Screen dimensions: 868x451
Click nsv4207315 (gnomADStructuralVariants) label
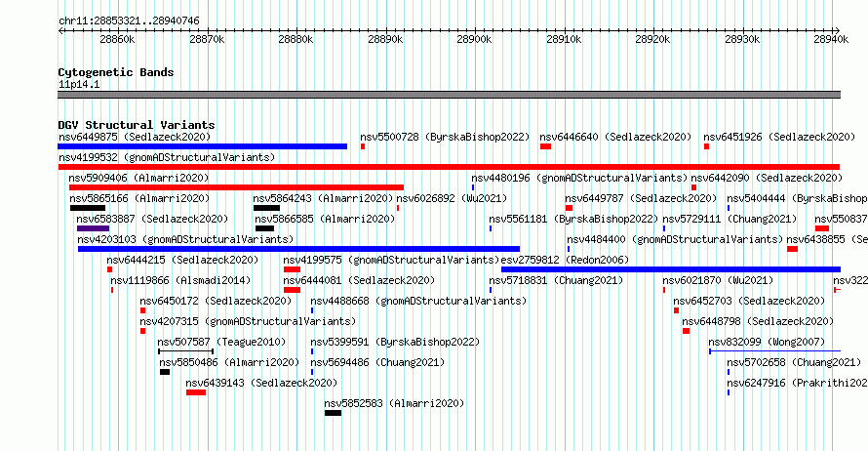(x=248, y=321)
